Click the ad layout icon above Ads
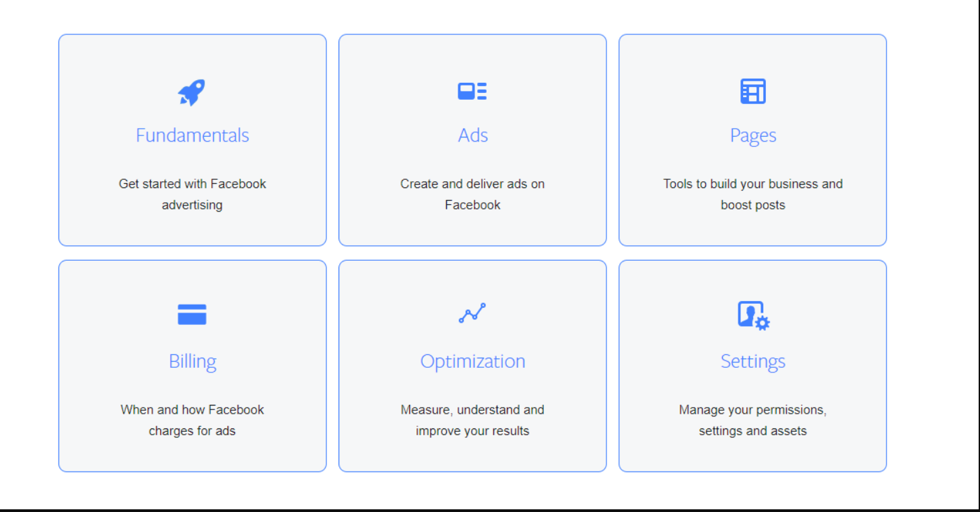980x512 pixels. coord(473,92)
